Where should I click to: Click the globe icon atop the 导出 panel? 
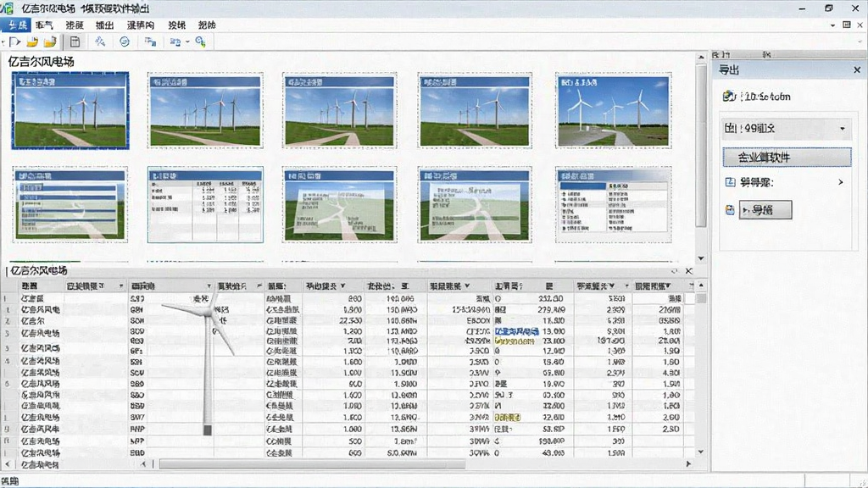pyautogui.click(x=729, y=97)
